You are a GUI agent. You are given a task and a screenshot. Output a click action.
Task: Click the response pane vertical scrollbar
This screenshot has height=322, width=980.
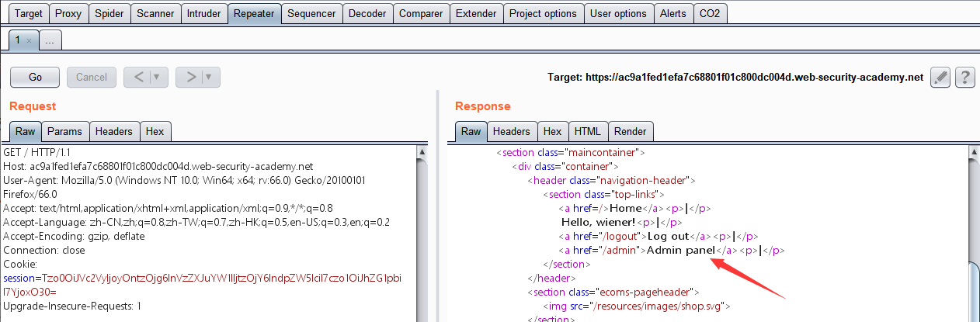973,233
